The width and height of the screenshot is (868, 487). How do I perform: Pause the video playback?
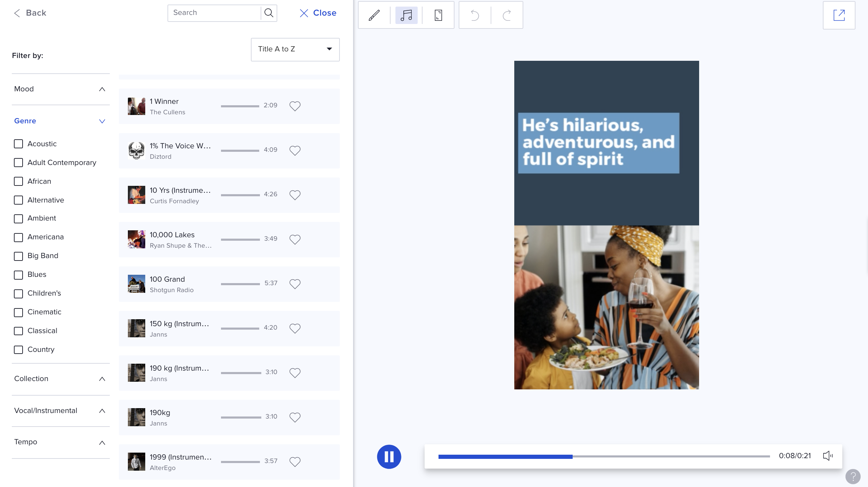point(389,456)
